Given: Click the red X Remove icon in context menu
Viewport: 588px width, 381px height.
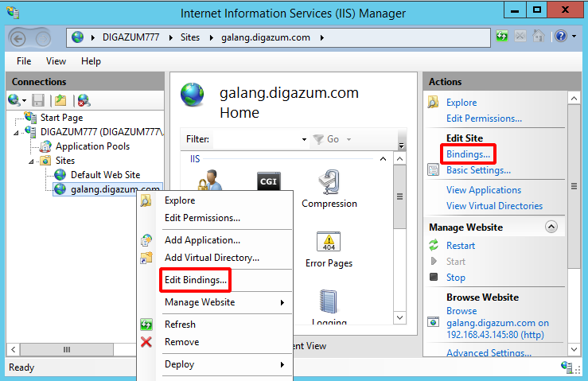Looking at the screenshot, I should point(146,341).
